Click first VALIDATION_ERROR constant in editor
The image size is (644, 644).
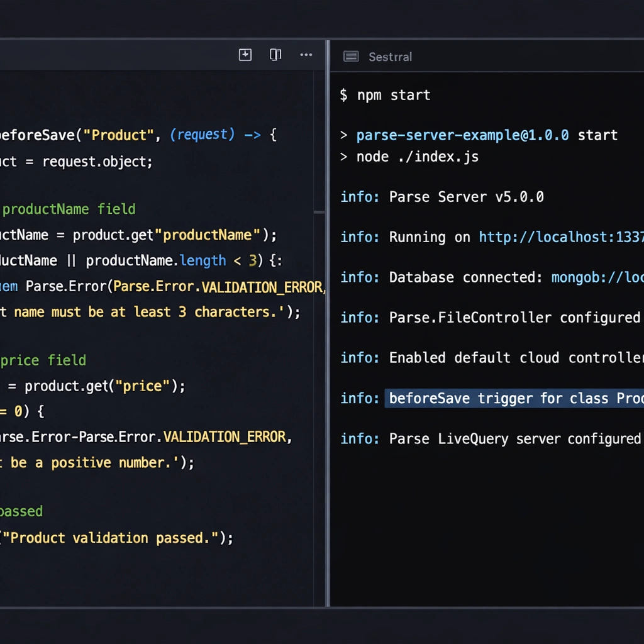[x=262, y=287]
